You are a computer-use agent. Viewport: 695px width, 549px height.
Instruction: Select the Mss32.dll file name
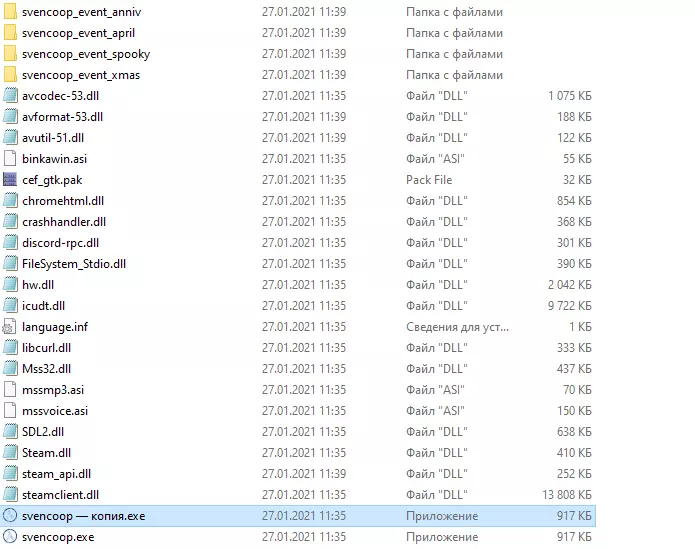pyautogui.click(x=47, y=369)
